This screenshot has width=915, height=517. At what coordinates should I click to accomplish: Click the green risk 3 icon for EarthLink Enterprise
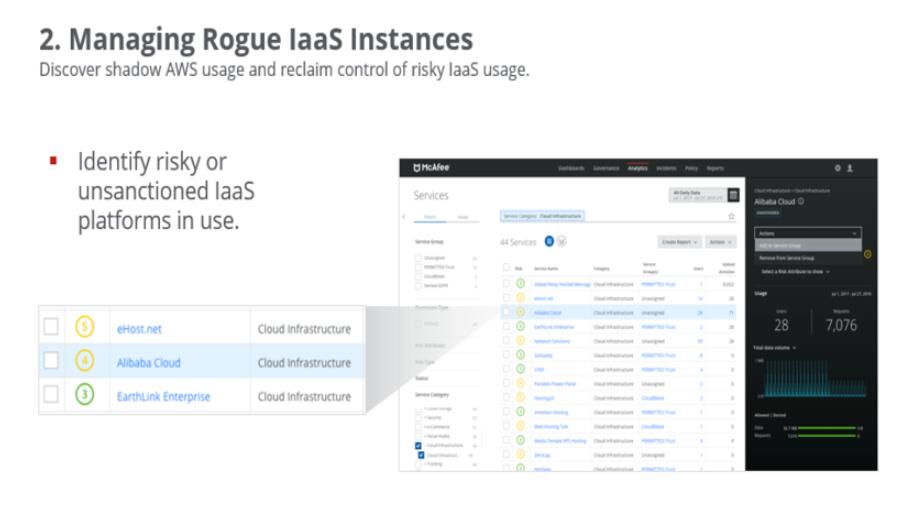click(x=85, y=394)
